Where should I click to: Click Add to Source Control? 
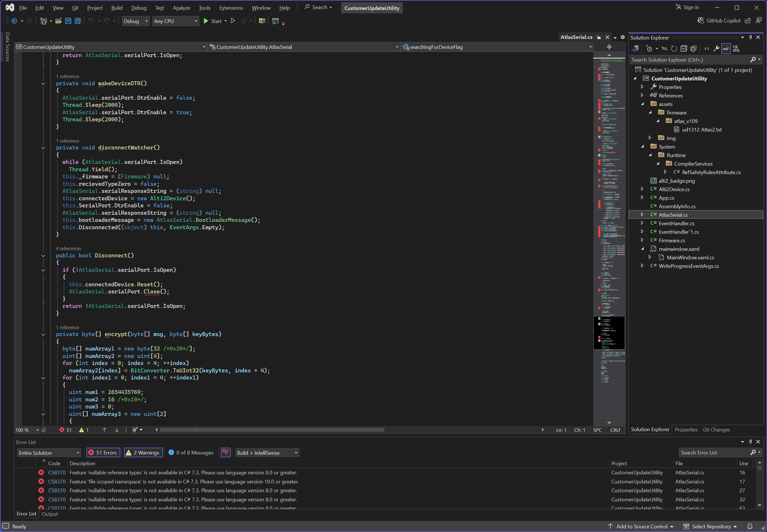[x=641, y=526]
